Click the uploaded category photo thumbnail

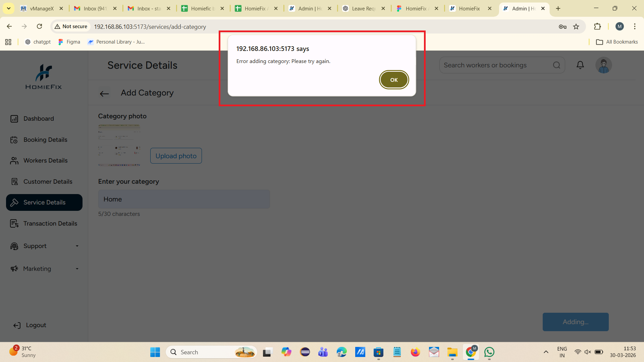[x=119, y=145]
